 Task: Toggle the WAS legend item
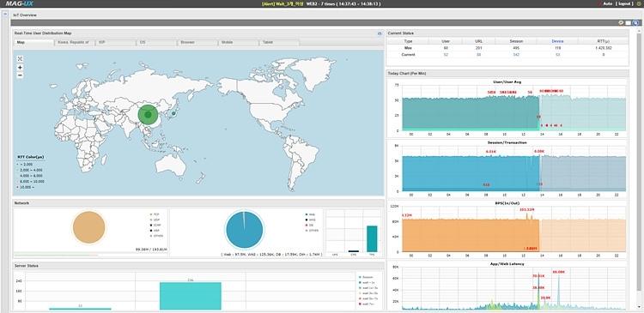pos(311,220)
